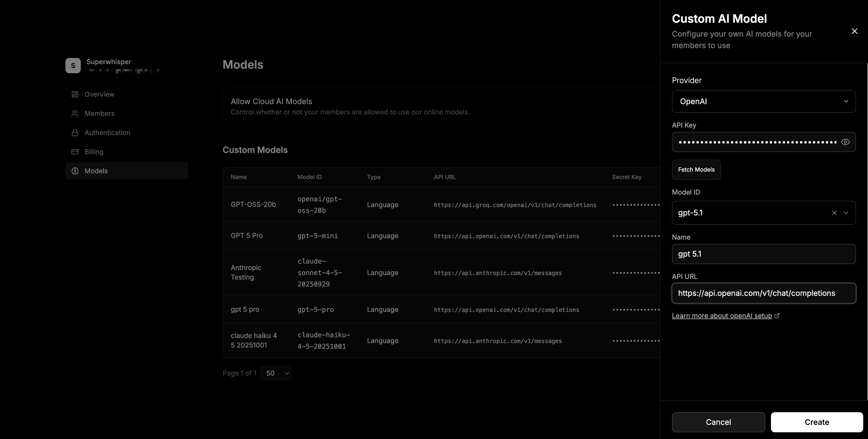Click the Members people icon

click(x=75, y=113)
